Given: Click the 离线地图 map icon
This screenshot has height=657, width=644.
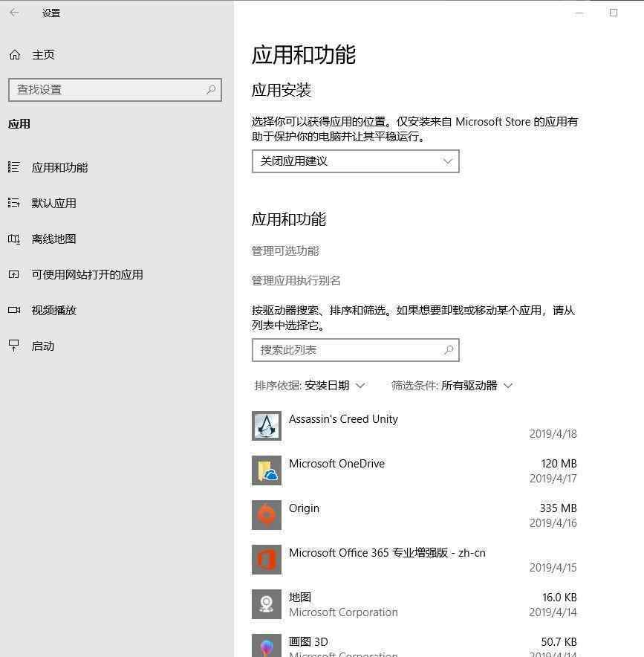Looking at the screenshot, I should click(x=14, y=239).
